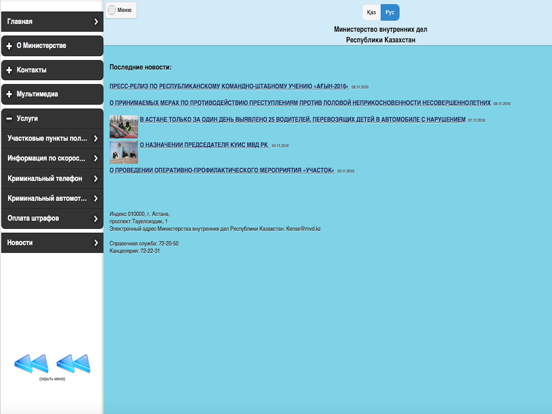Viewport: 552px width, 414px height.
Task: Open news on crimes against minors
Action: (300, 103)
